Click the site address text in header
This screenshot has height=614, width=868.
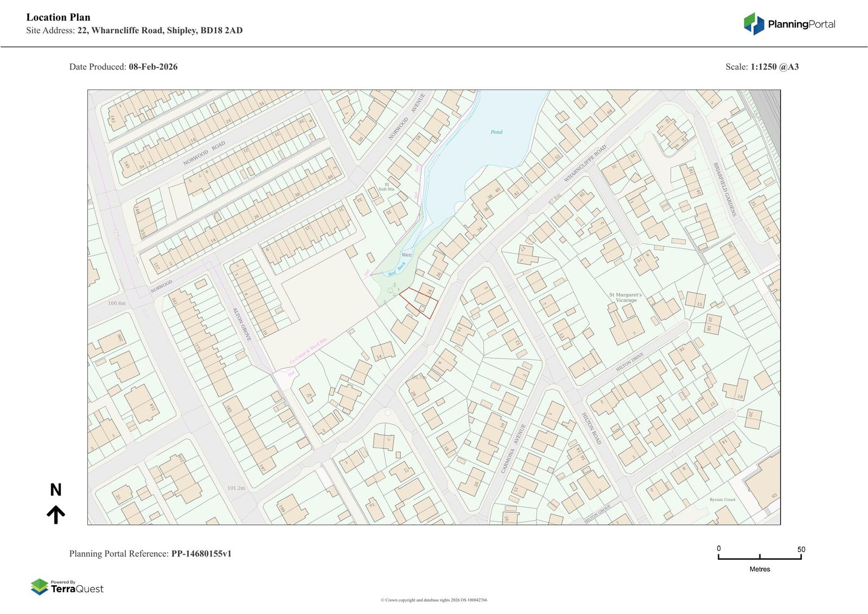tap(134, 30)
